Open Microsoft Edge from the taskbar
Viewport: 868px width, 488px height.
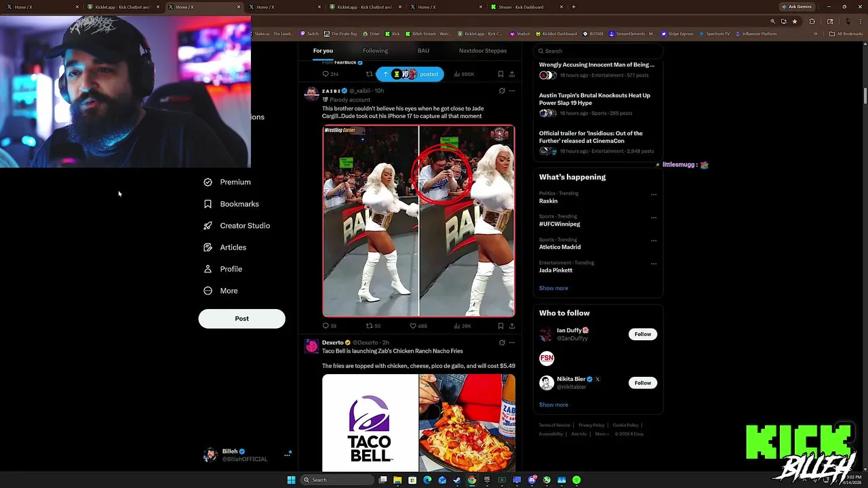tap(427, 480)
